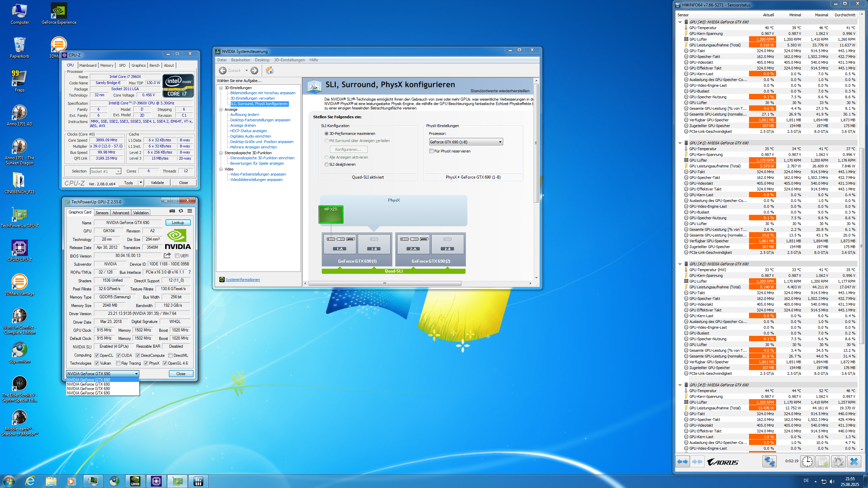The width and height of the screenshot is (868, 488).
Task: Click BIOS export share icon
Action: tap(167, 256)
